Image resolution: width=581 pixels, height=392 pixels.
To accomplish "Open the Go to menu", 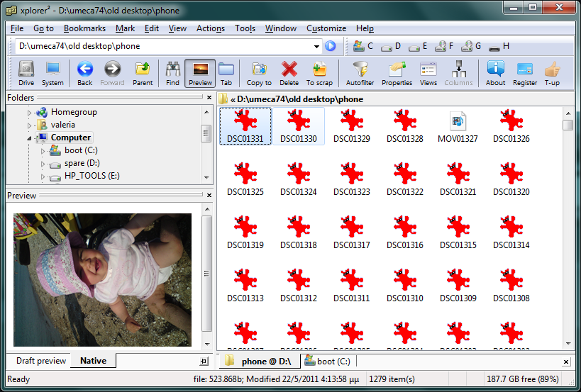I will 43,28.
